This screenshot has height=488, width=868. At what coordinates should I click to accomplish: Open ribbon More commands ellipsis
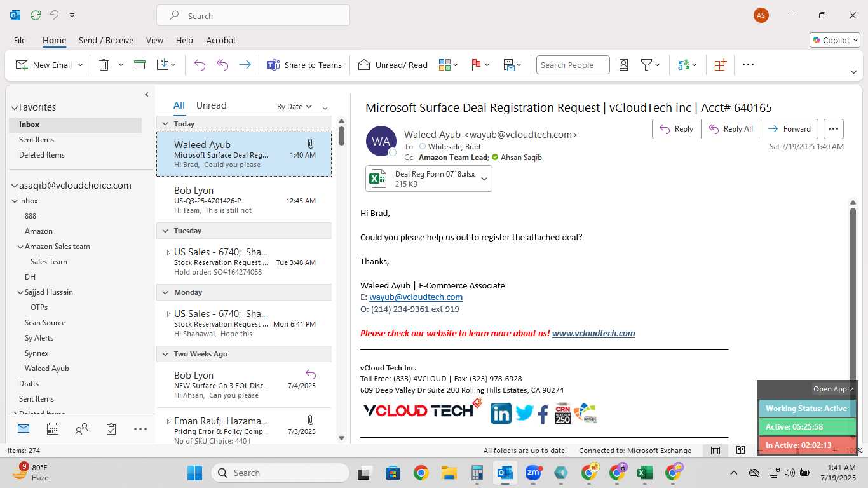coord(748,65)
